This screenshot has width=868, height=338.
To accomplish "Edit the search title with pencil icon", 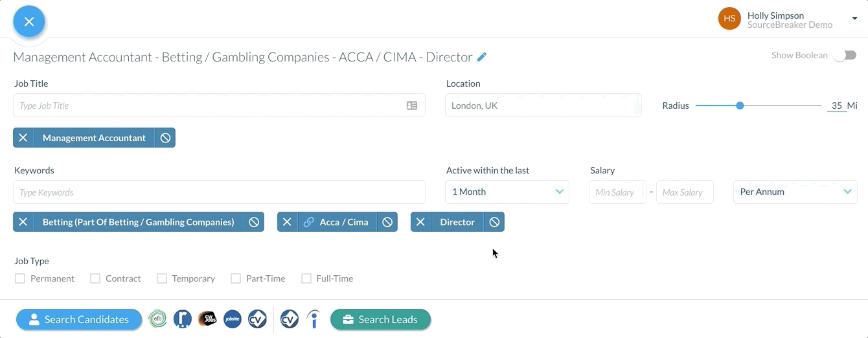I will 482,57.
